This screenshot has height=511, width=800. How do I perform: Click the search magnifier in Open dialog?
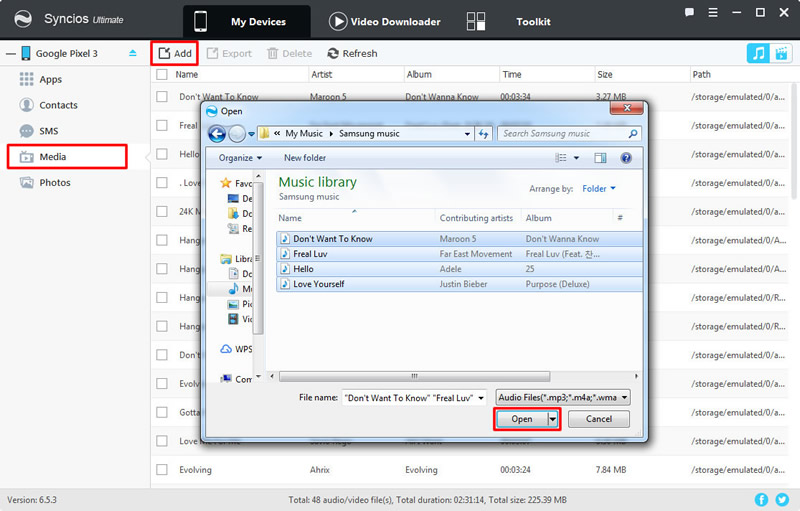tap(633, 134)
